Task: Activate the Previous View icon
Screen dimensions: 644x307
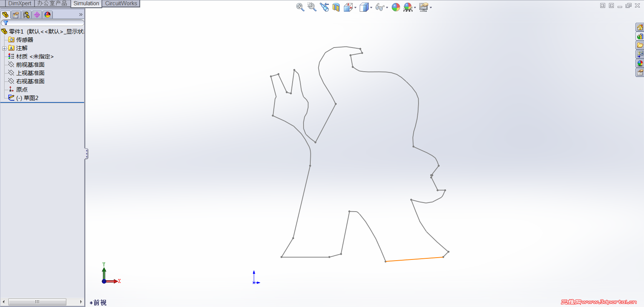Action: point(324,7)
